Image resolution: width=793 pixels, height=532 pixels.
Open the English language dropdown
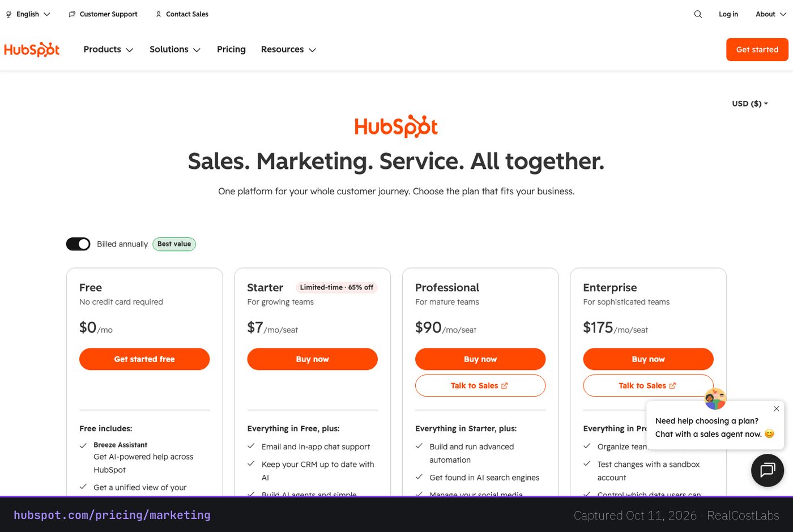click(28, 14)
